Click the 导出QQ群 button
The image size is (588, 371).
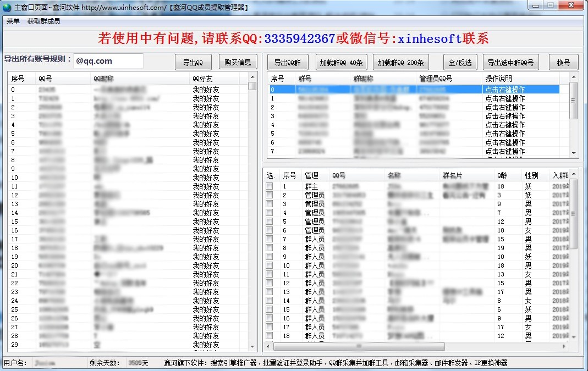click(288, 62)
